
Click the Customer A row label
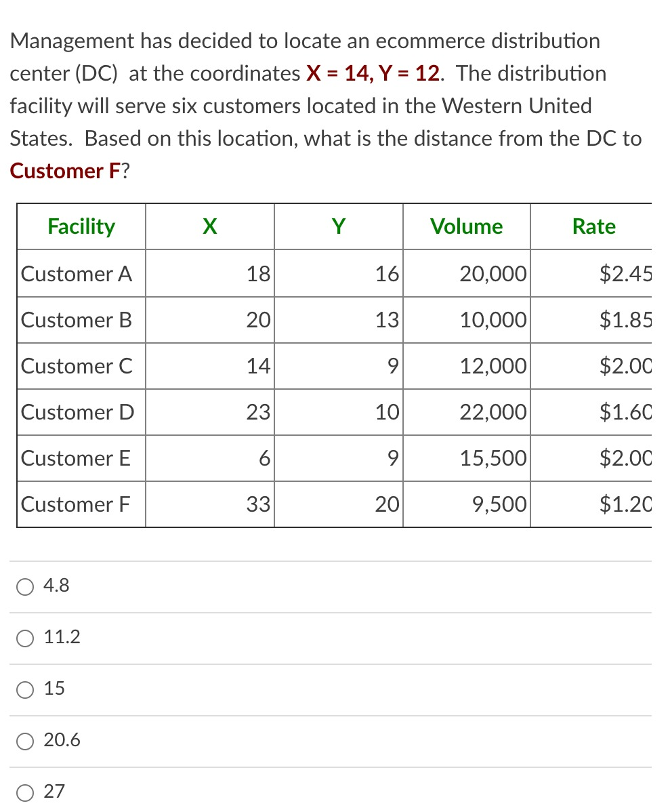click(x=77, y=273)
